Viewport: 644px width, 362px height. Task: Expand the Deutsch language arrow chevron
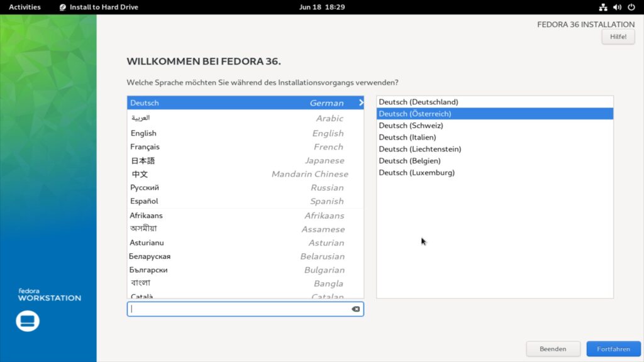click(360, 102)
